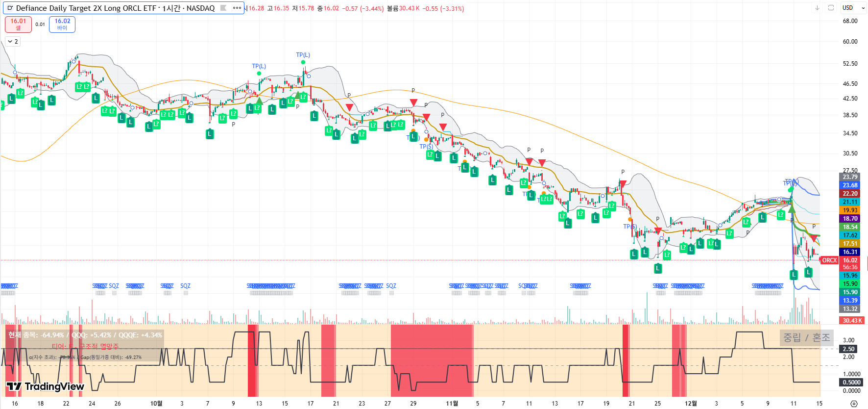Click the down arrow icon beside USD

pyautogui.click(x=817, y=8)
